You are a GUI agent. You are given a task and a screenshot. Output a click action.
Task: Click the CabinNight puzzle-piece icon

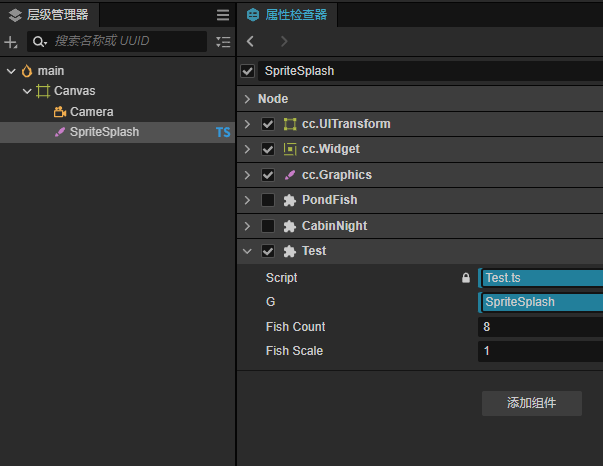point(290,226)
